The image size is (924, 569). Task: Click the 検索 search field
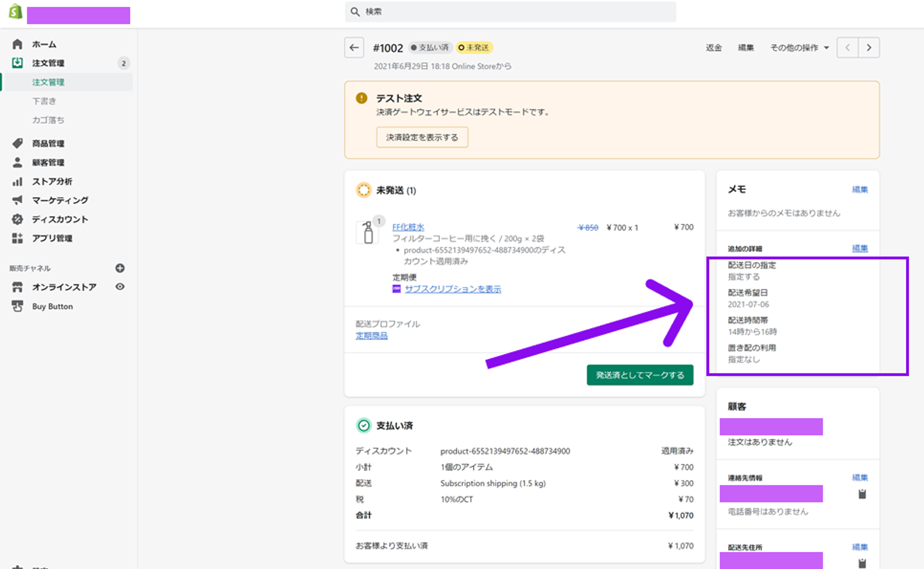click(x=510, y=11)
